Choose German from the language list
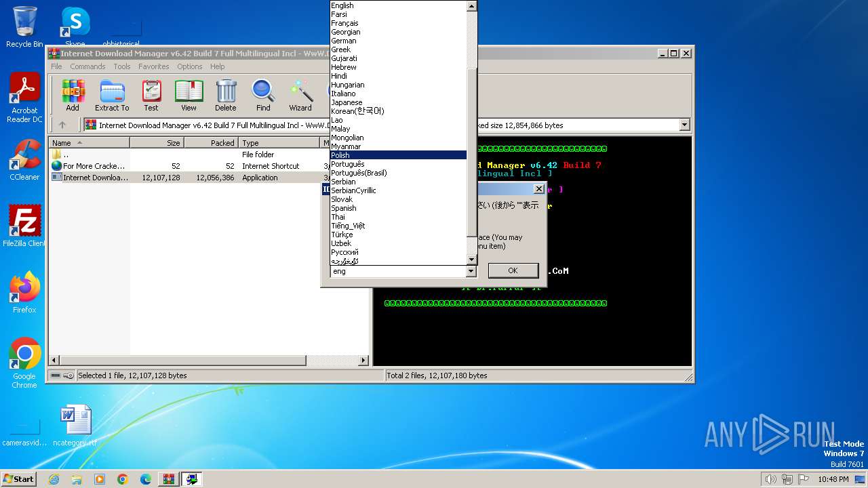This screenshot has height=488, width=868. 399,41
